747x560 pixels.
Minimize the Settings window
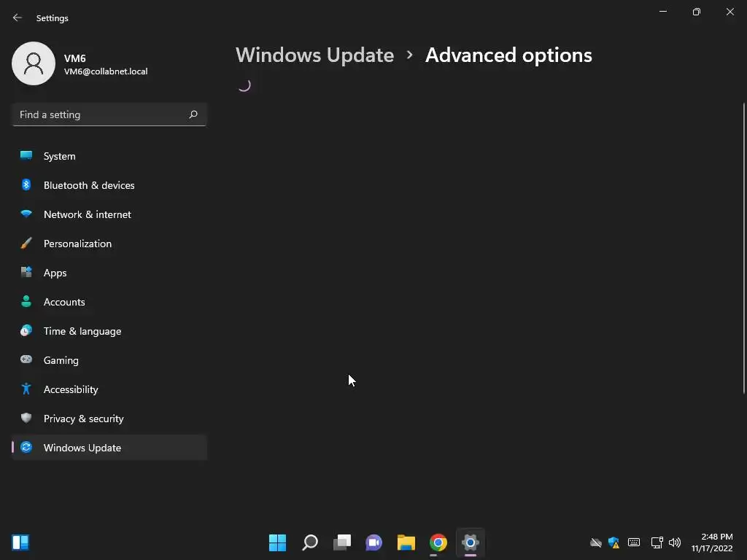662,12
